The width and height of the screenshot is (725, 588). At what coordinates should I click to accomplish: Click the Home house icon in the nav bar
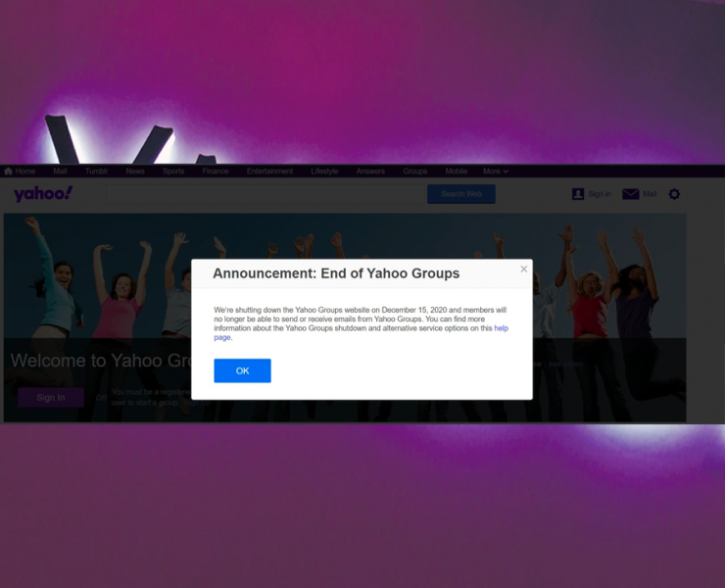tap(8, 171)
